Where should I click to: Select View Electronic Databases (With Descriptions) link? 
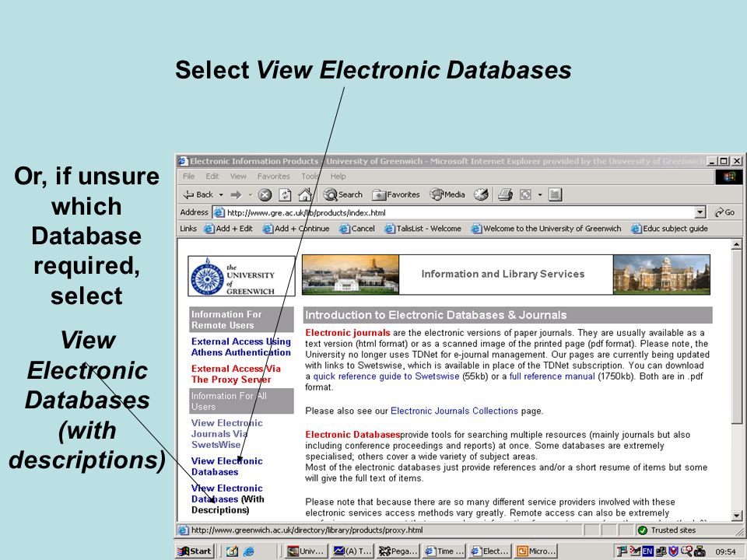228,499
